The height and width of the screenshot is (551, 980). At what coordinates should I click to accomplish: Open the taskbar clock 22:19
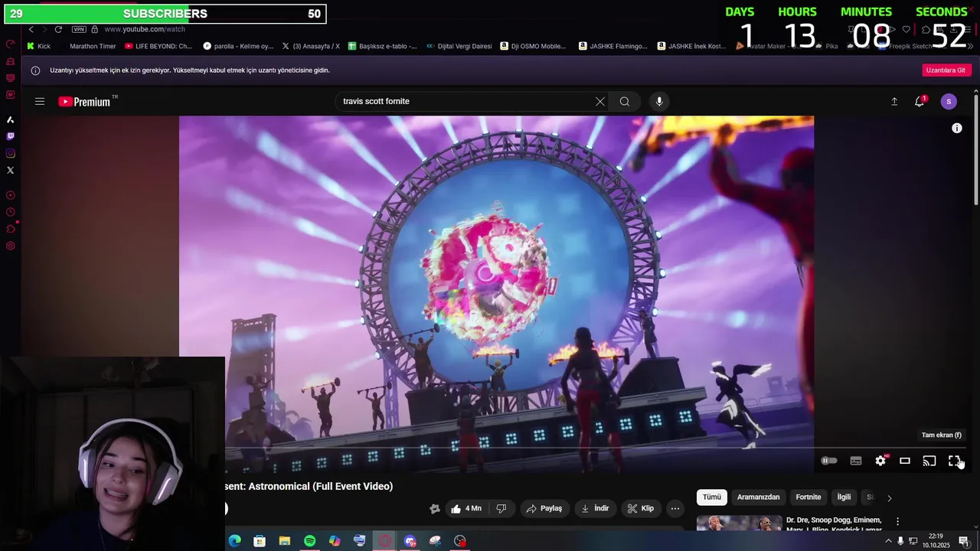tap(936, 541)
